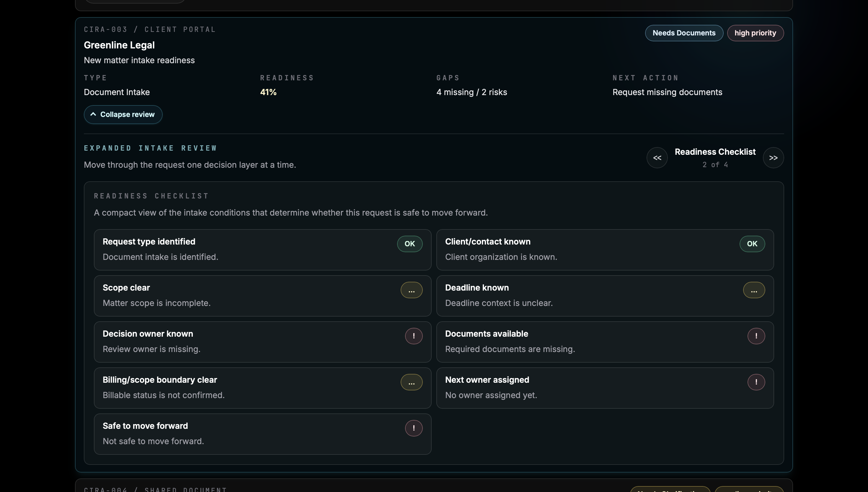Screen dimensions: 868x492
Task: Click the Greenline Legal title
Action: tap(119, 45)
